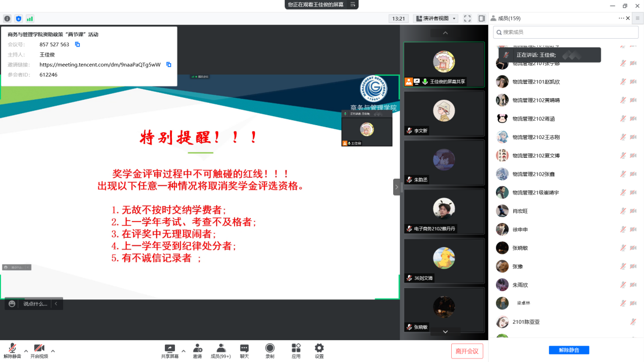Copy the invitation link

coord(169,65)
